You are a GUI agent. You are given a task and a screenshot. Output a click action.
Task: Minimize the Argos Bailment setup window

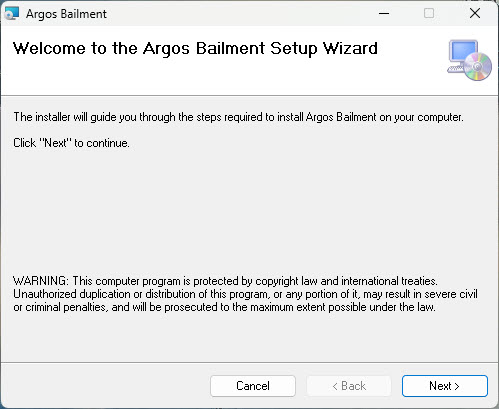coord(384,14)
